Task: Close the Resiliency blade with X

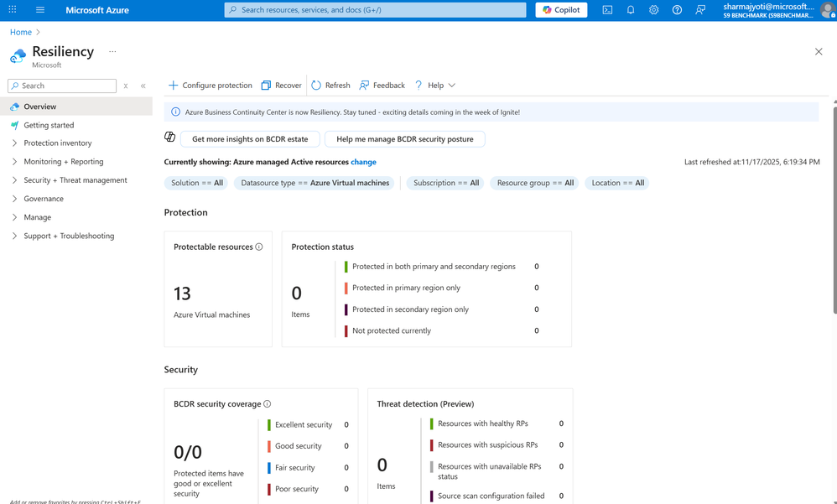Action: pyautogui.click(x=819, y=51)
